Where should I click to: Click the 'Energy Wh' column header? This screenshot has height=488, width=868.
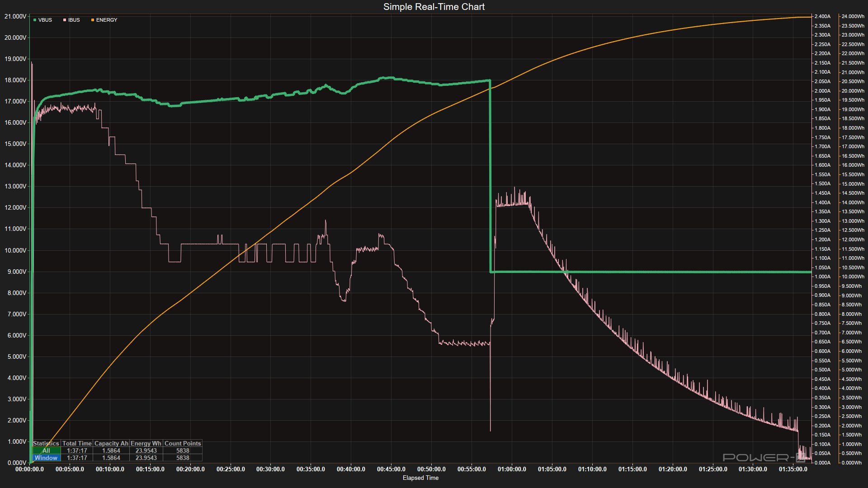146,444
